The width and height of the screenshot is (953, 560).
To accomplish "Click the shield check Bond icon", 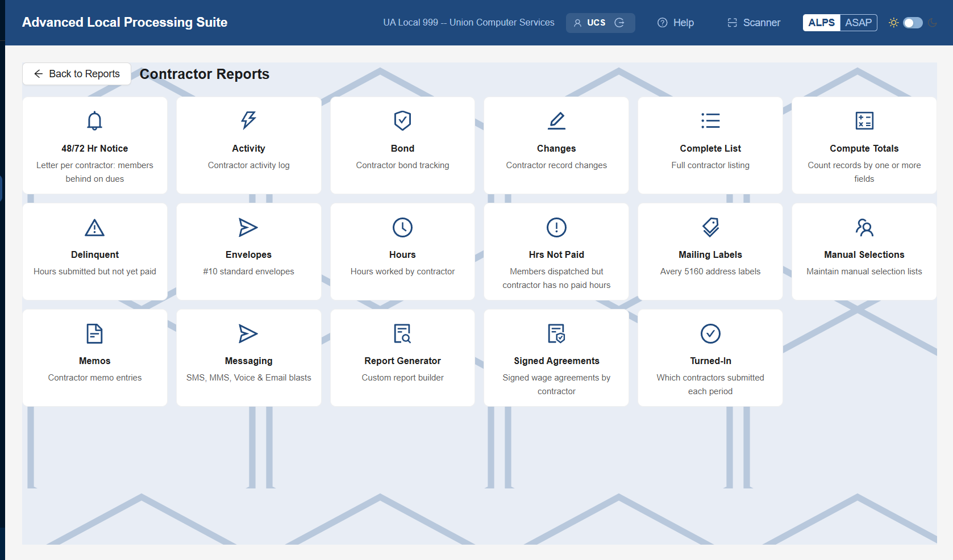I will pos(402,120).
